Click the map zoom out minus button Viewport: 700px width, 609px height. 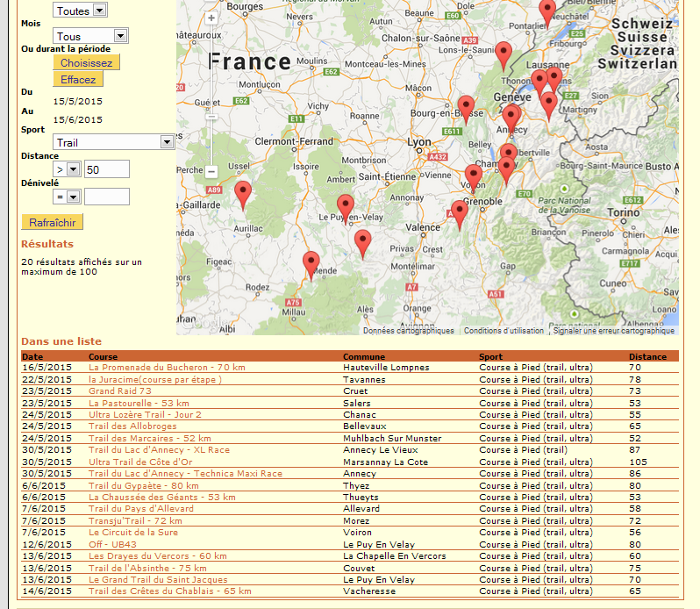coord(211,171)
